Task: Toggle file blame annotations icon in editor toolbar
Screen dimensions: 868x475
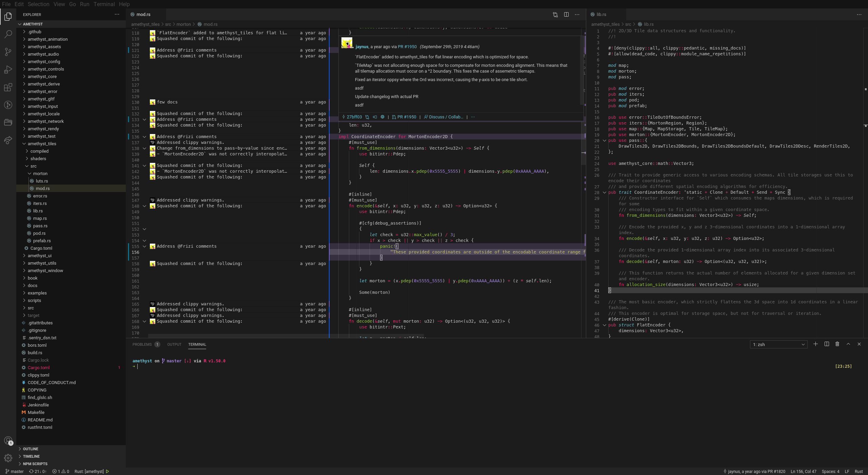Action: 555,14
